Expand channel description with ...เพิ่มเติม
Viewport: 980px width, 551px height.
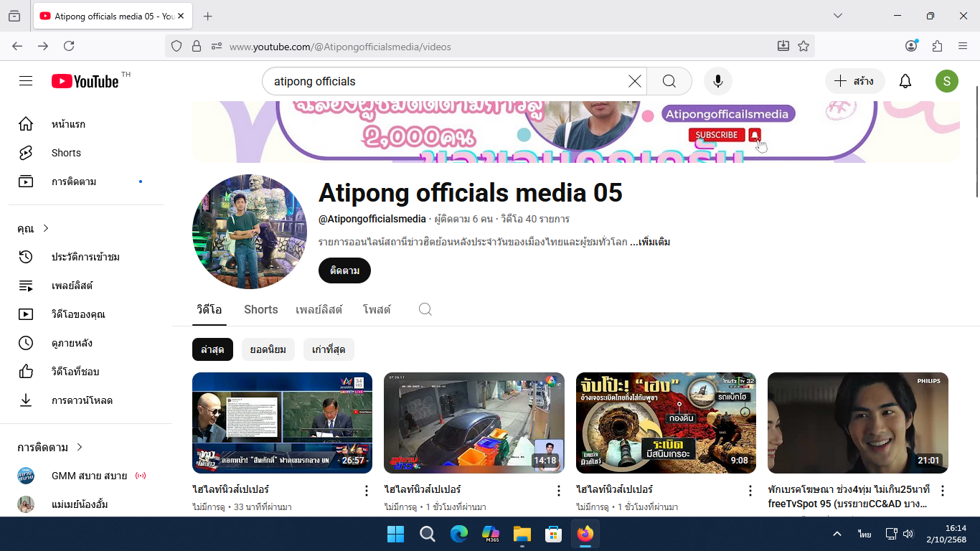(650, 242)
